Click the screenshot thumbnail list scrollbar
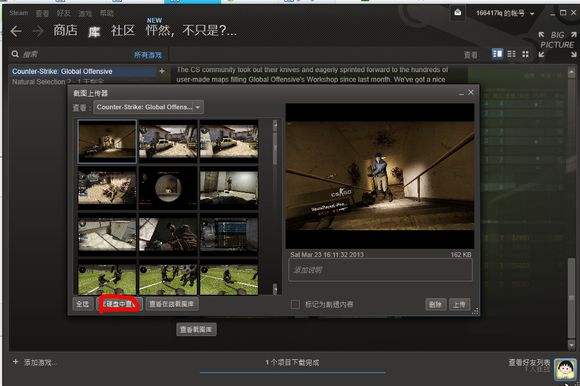580x386 pixels. [x=275, y=207]
